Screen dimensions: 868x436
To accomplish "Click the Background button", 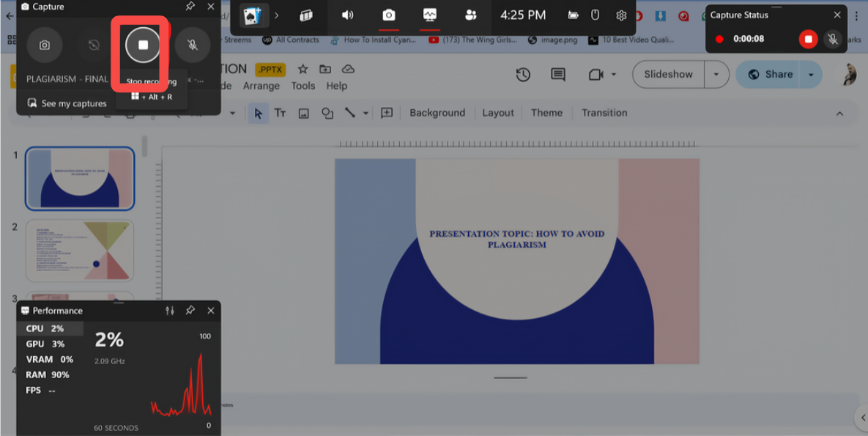I will (x=437, y=113).
